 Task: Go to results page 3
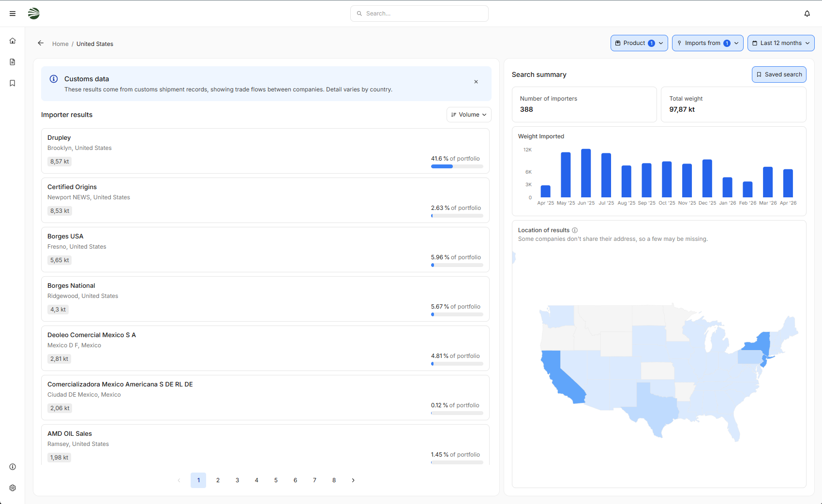click(x=237, y=480)
